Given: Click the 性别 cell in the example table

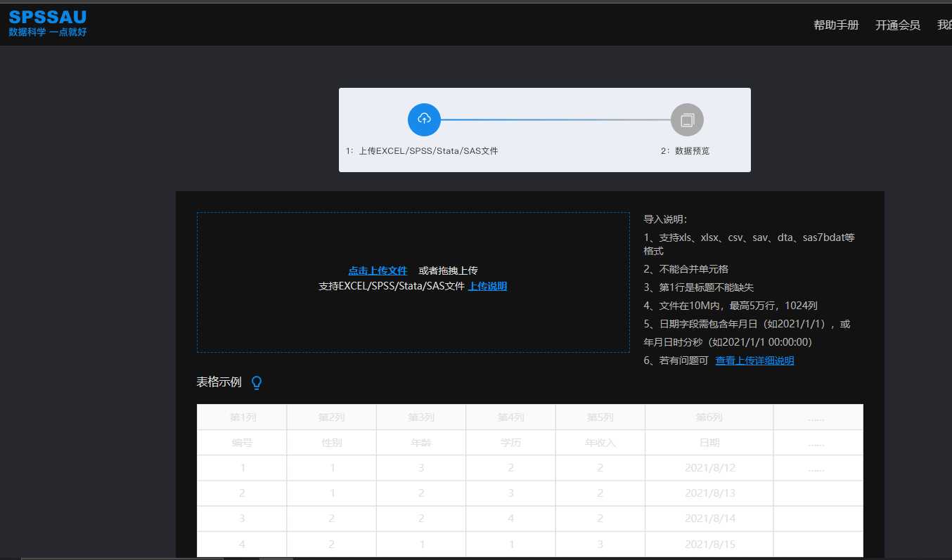Looking at the screenshot, I should tap(331, 443).
